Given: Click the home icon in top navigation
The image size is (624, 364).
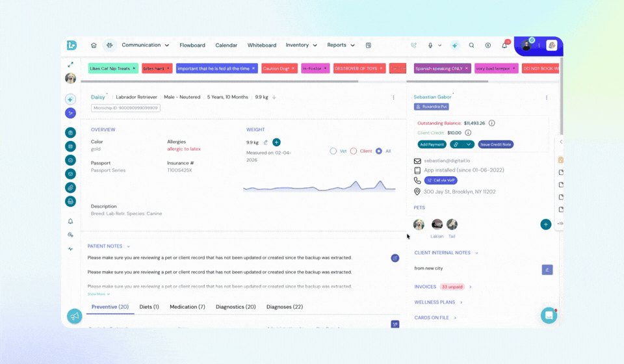Looking at the screenshot, I should pos(94,45).
